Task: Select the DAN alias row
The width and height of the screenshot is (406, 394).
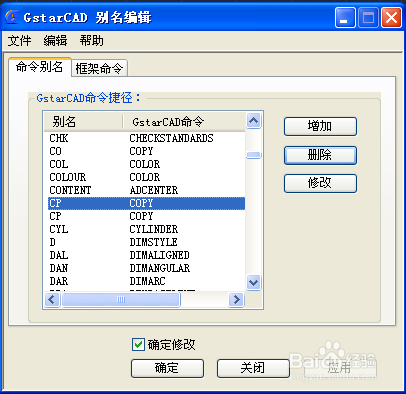Action: pyautogui.click(x=147, y=268)
